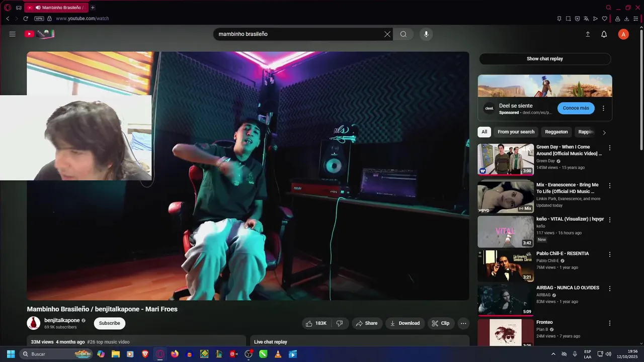Open more actions three-dot button under video
Screen dimensions: 644x362
point(463,323)
